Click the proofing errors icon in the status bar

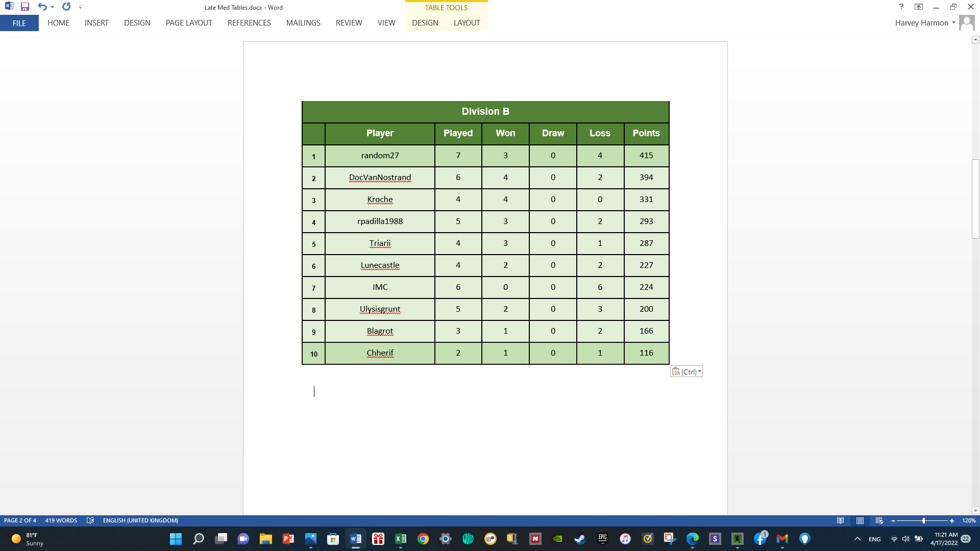tap(90, 520)
